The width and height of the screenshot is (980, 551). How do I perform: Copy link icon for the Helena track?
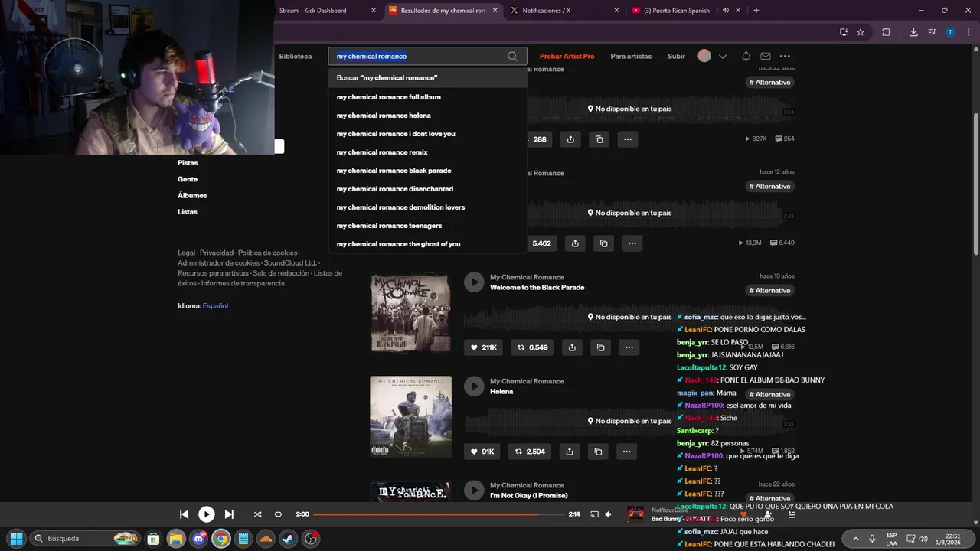(x=598, y=452)
